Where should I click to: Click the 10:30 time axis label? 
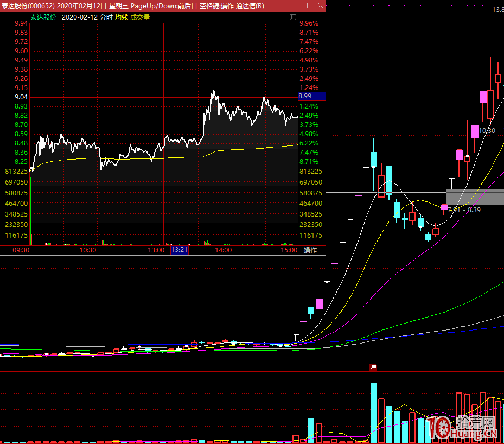click(x=88, y=250)
